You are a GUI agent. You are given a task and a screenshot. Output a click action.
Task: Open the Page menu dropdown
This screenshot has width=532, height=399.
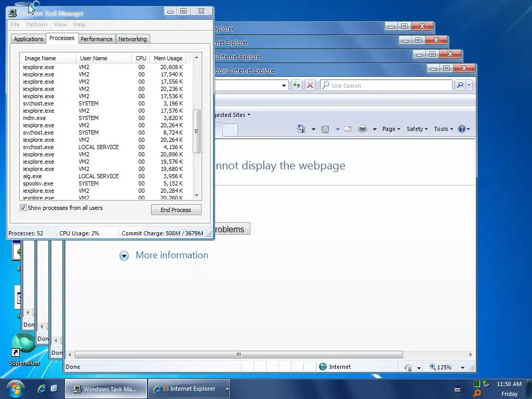pos(391,129)
